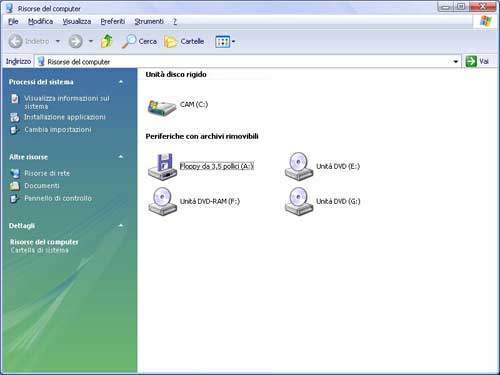500x375 pixels.
Task: Open the Strumenti menu
Action: (149, 22)
